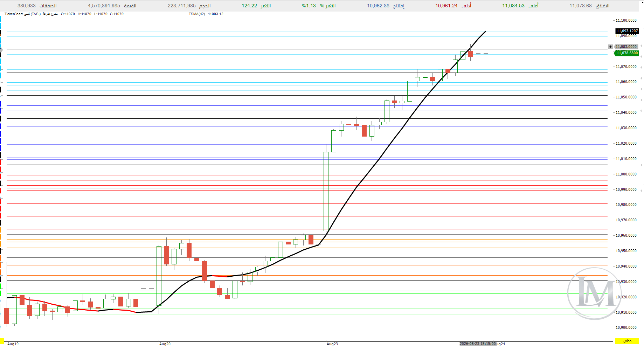Click the low price 10,961.24
The image size is (644, 346).
[446, 6]
